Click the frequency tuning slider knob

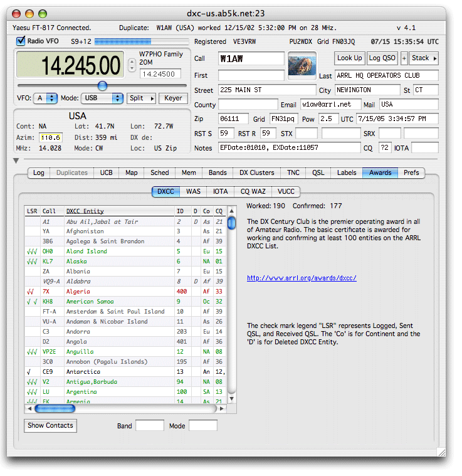pyautogui.click(x=102, y=85)
